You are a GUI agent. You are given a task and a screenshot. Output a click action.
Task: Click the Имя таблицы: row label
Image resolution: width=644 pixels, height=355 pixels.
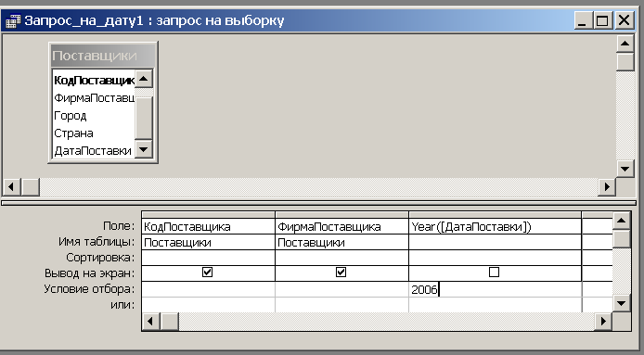pyautogui.click(x=97, y=242)
